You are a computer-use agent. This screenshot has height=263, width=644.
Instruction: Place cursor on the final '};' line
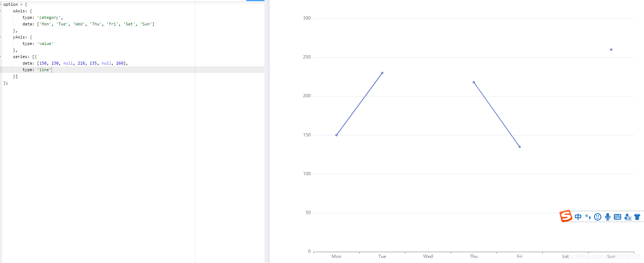(x=5, y=83)
